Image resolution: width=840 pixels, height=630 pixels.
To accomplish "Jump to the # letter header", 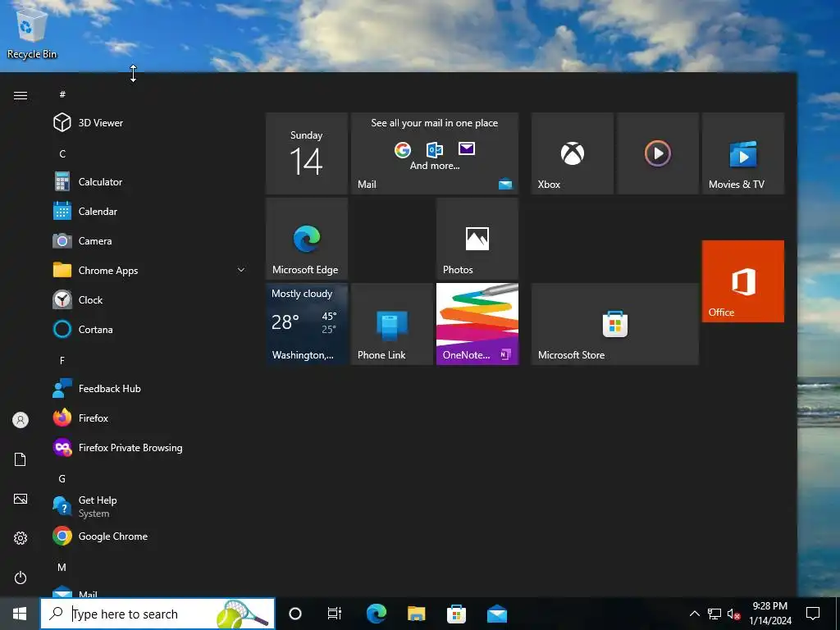I will click(x=62, y=94).
